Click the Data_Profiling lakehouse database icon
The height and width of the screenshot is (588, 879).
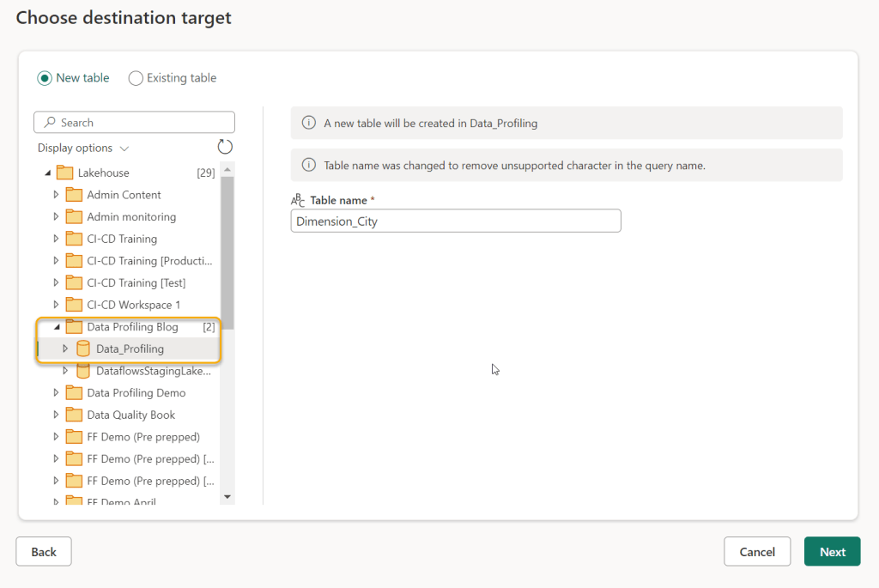[x=83, y=349]
